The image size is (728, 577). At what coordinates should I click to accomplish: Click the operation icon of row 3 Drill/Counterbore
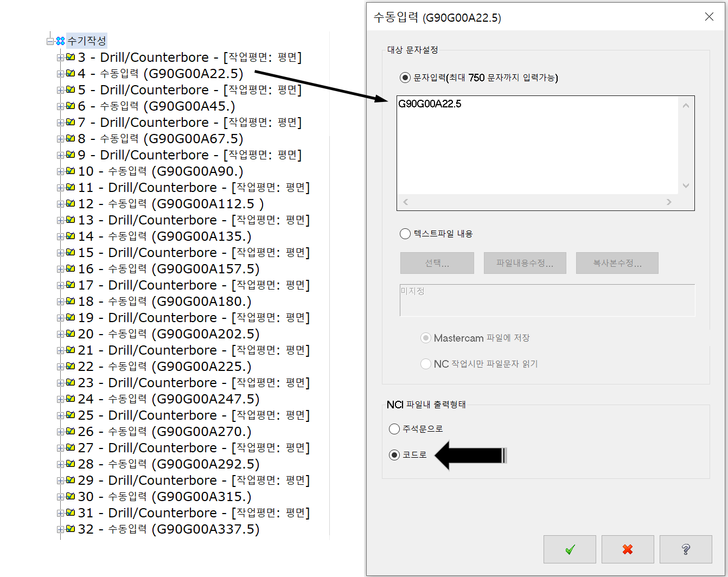[71, 57]
